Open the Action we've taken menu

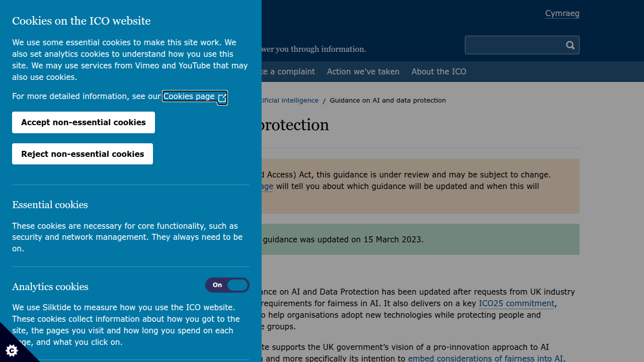point(363,72)
